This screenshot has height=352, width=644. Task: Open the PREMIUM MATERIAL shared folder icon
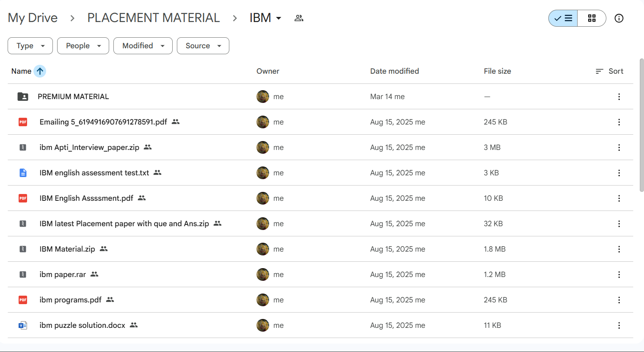tap(23, 97)
